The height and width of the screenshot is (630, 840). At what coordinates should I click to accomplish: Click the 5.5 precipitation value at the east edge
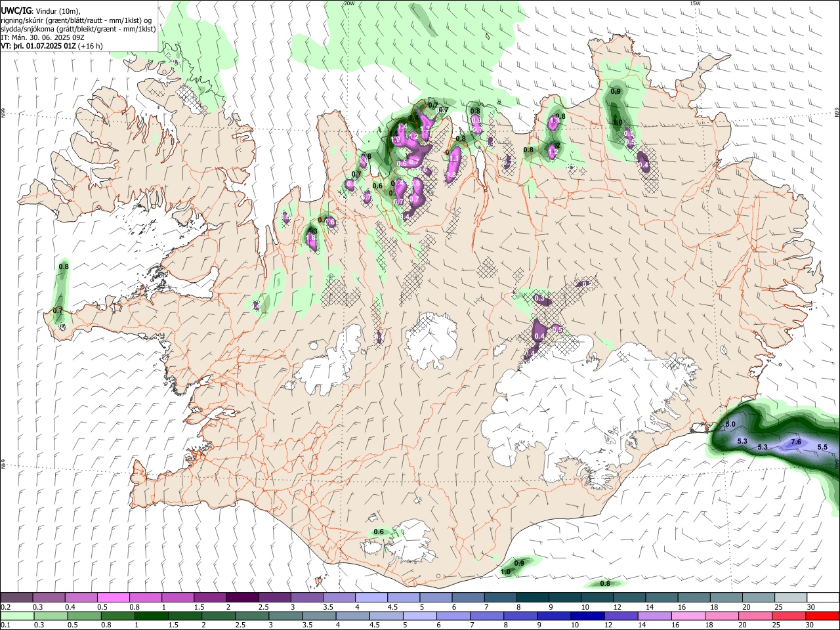pyautogui.click(x=823, y=447)
